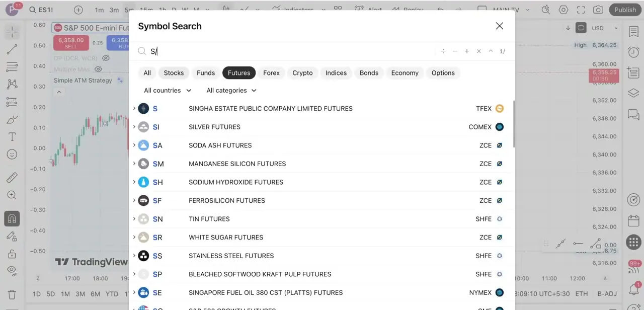Expand the SH Sodium Hydroxide row
The image size is (644, 310).
(x=134, y=182)
